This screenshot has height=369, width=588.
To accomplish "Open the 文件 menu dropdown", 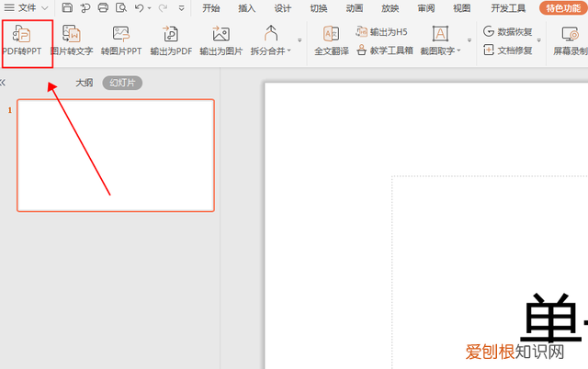I will point(28,8).
